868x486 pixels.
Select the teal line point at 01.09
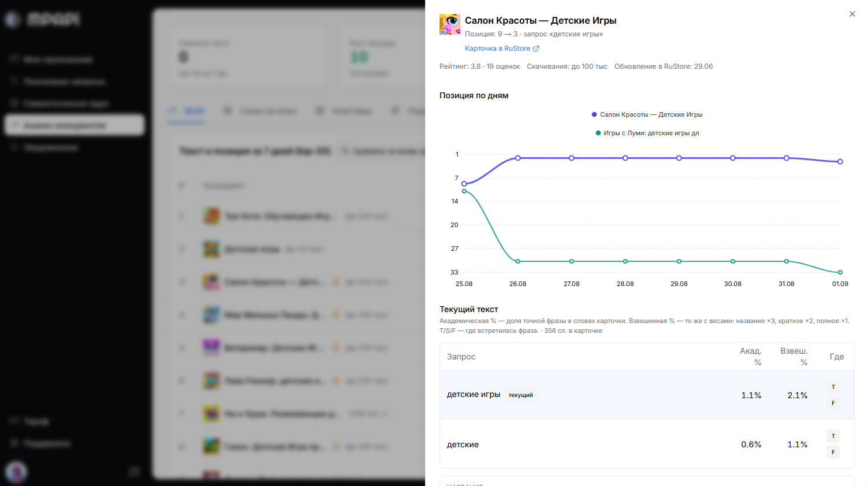pos(840,272)
